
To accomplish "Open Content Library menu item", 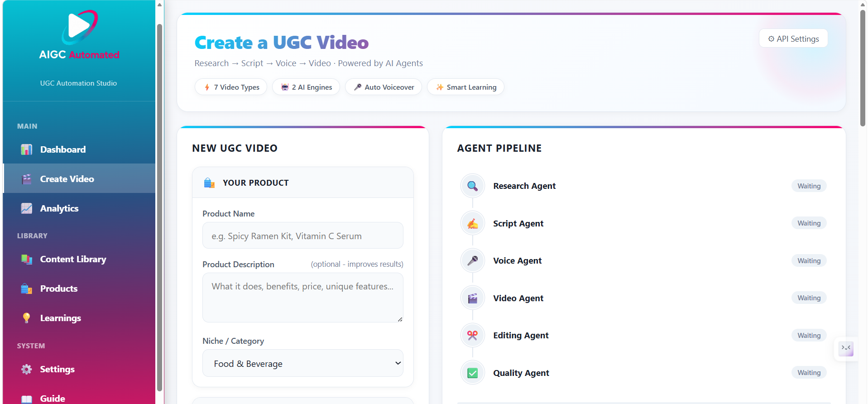I will tap(79, 259).
